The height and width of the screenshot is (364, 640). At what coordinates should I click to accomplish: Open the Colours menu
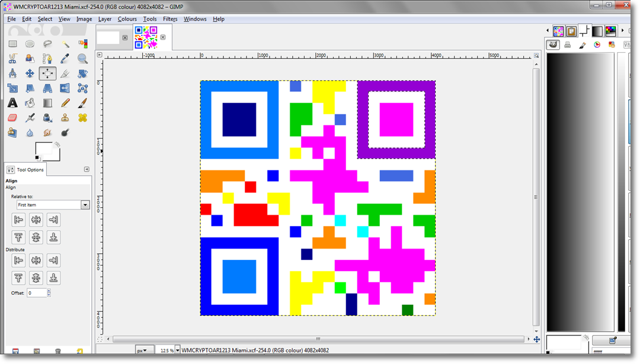(x=127, y=19)
